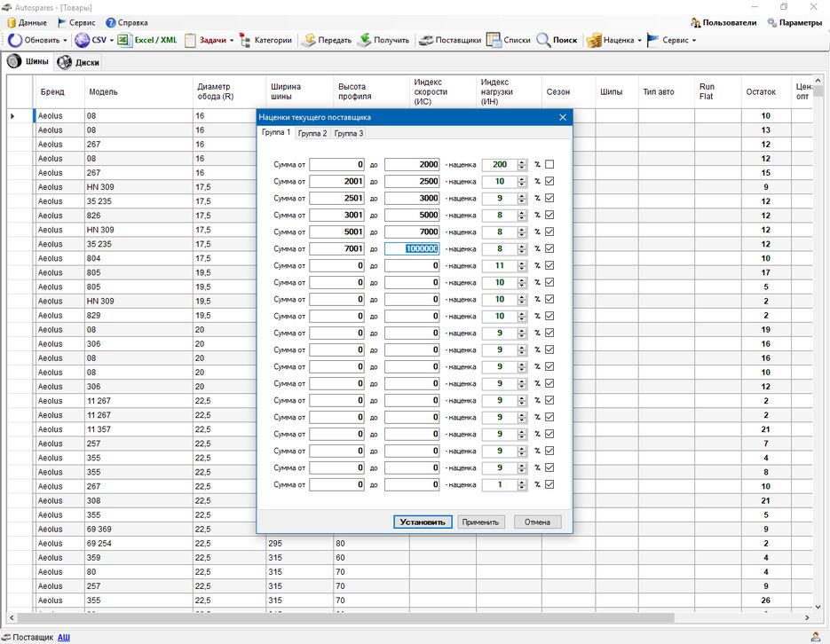Image resolution: width=830 pixels, height=644 pixels.
Task: Select the Группа 3 tab
Action: [x=349, y=133]
